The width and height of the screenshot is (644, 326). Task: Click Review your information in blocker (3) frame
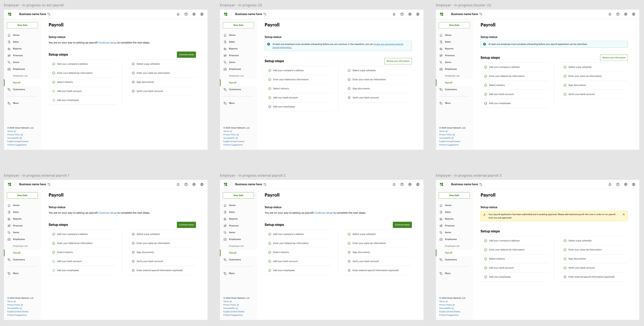pos(614,58)
